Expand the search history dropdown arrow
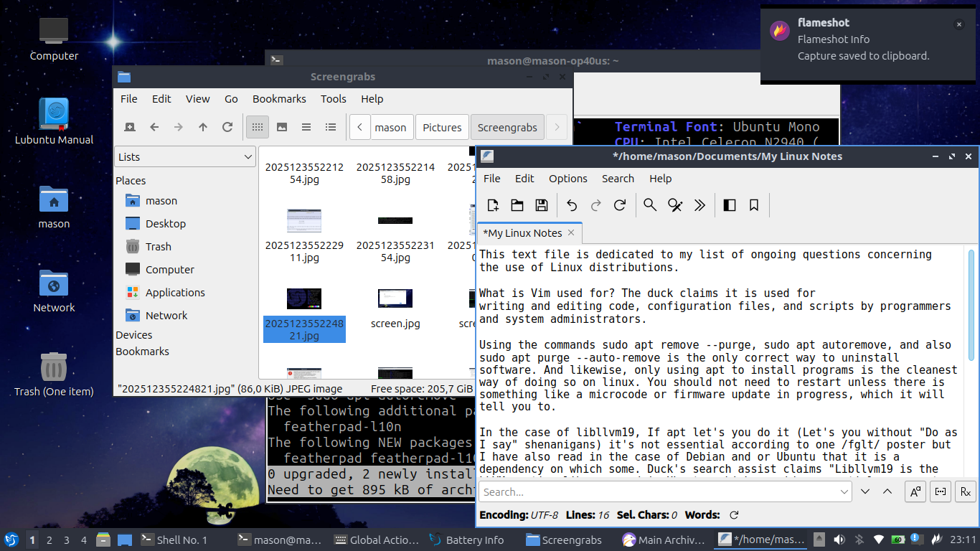The width and height of the screenshot is (980, 551). click(844, 491)
